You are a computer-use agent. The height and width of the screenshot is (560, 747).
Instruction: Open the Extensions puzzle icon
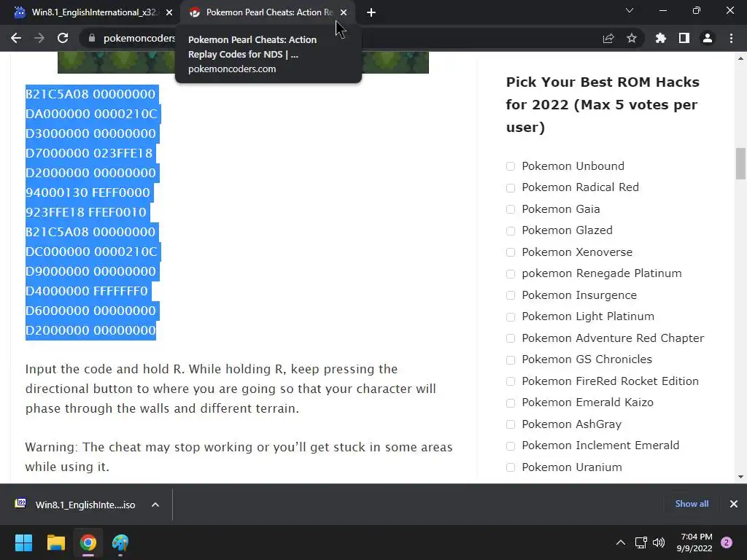[x=661, y=38]
